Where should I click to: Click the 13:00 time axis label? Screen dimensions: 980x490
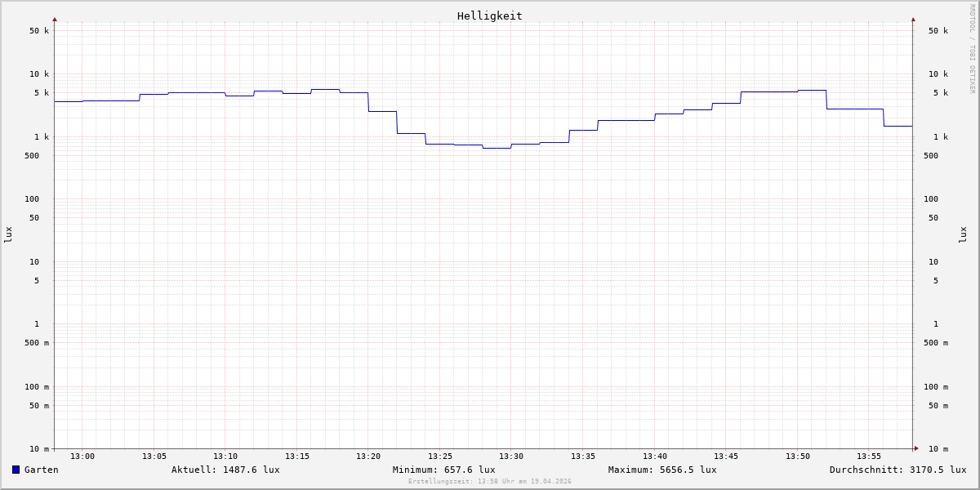point(82,457)
